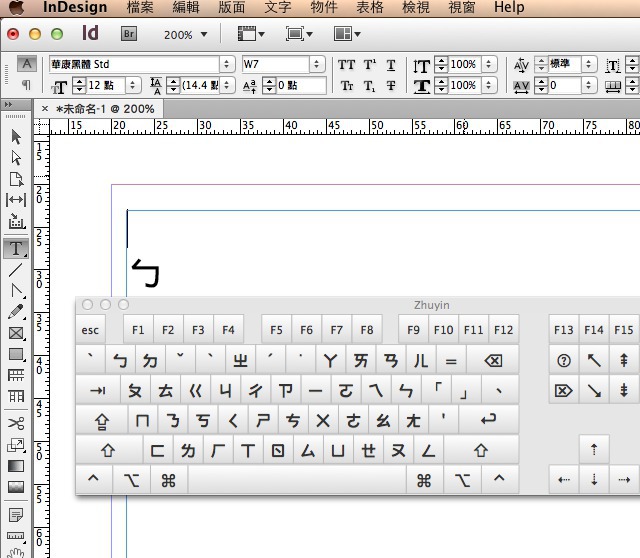Select the Line tool
Viewport: 640px width, 558px height.
(x=16, y=270)
